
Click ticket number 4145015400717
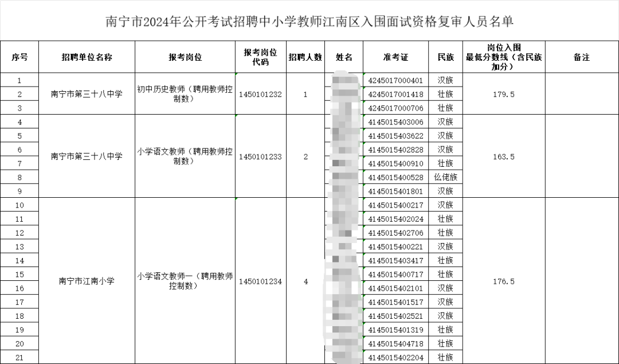pos(396,274)
